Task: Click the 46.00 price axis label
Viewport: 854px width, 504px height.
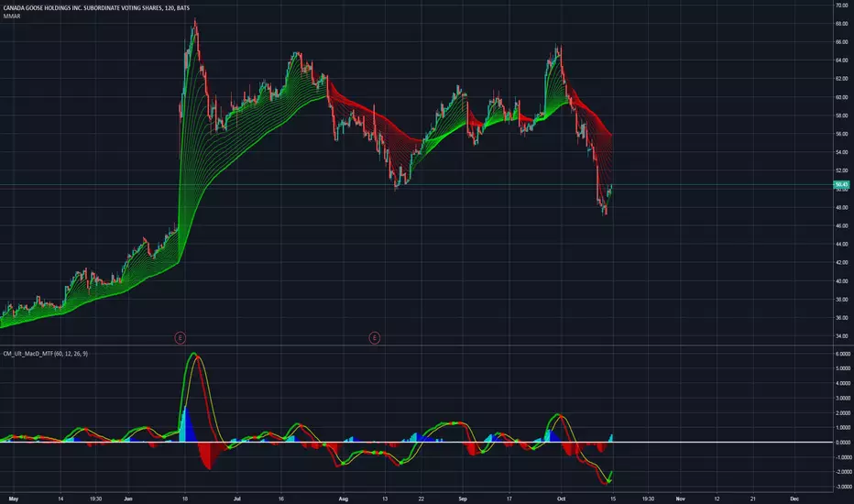Action: 841,225
